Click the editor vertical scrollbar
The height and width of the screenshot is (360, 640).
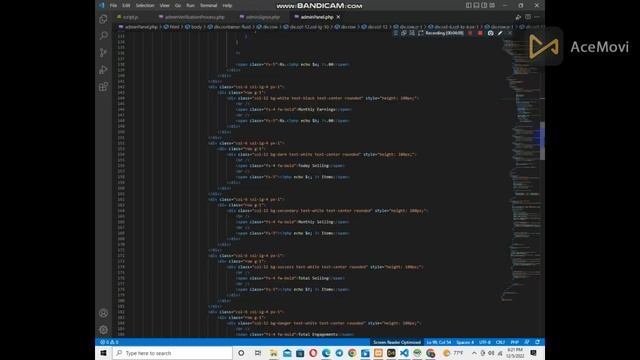pyautogui.click(x=542, y=141)
